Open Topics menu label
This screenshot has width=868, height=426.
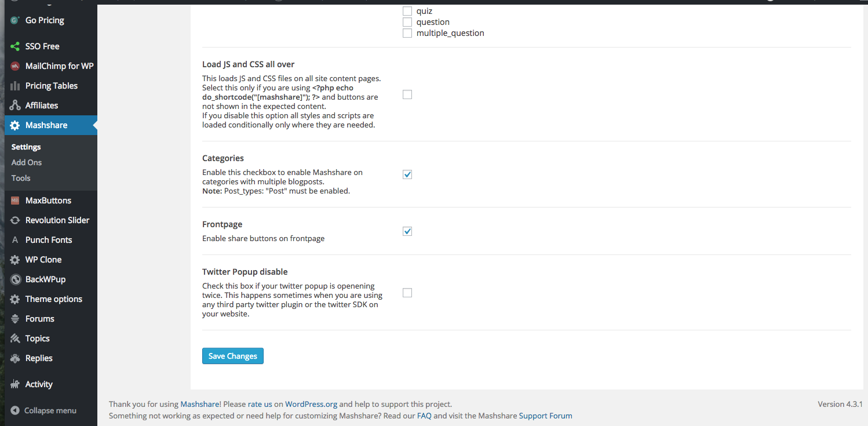(38, 338)
